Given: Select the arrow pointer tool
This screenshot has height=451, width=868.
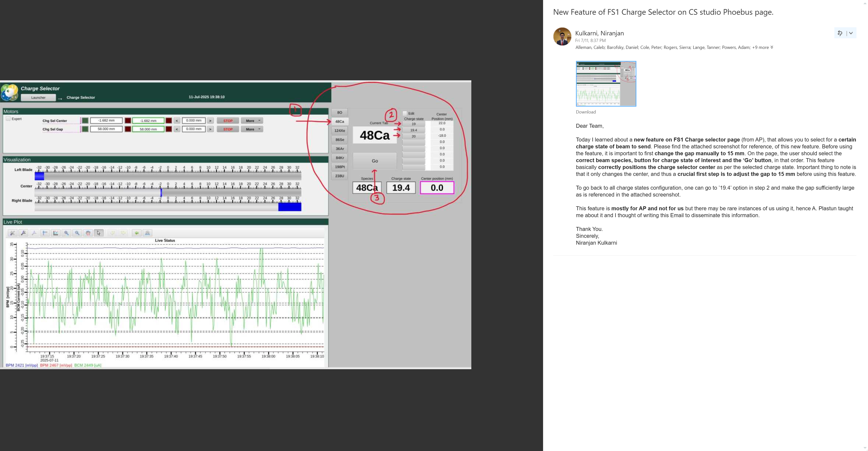Looking at the screenshot, I should [99, 233].
